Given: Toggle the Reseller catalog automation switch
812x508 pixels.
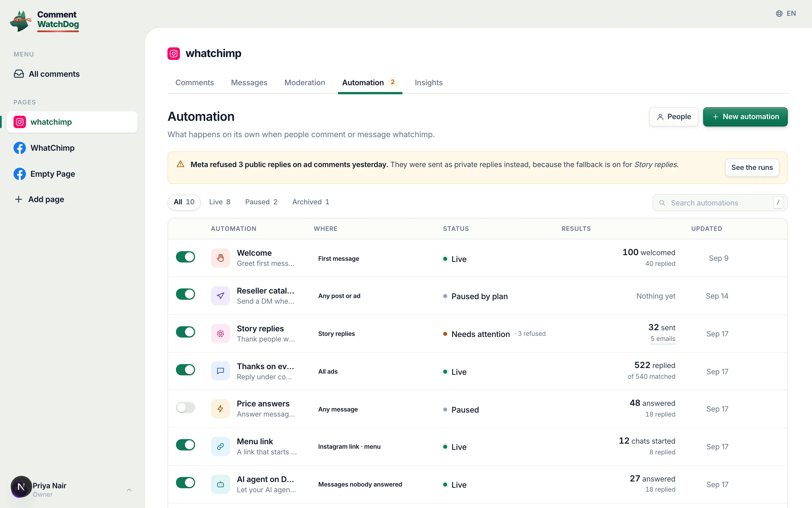Looking at the screenshot, I should tap(185, 294).
